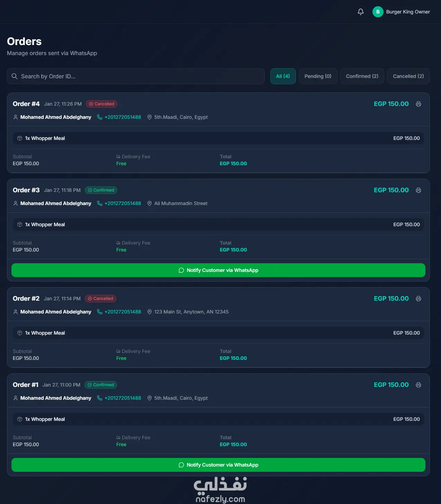The height and width of the screenshot is (504, 441).
Task: Call +201272051488 on Order #4
Action: click(123, 117)
